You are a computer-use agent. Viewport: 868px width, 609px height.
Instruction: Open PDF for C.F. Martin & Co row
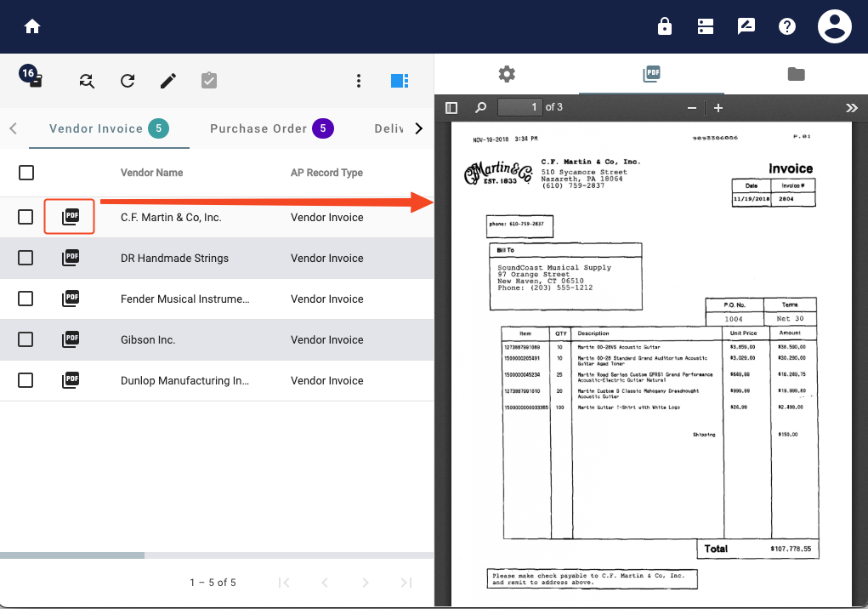pyautogui.click(x=70, y=217)
